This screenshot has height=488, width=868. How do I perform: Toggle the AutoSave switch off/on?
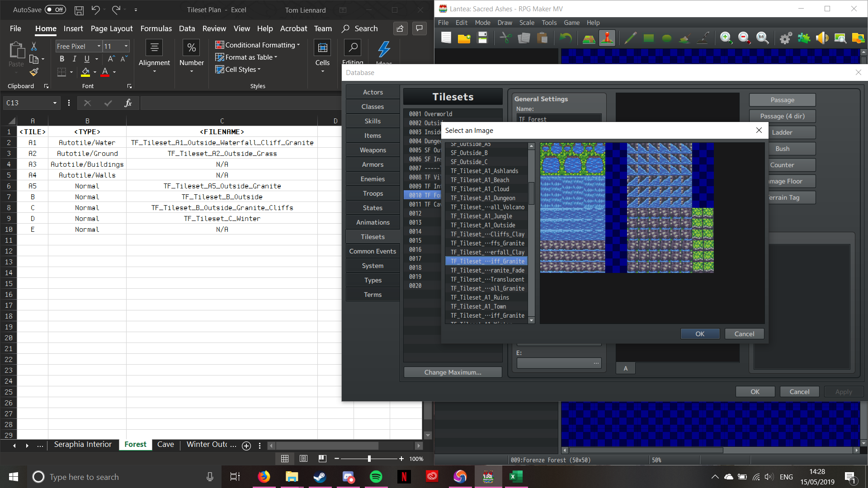[55, 9]
